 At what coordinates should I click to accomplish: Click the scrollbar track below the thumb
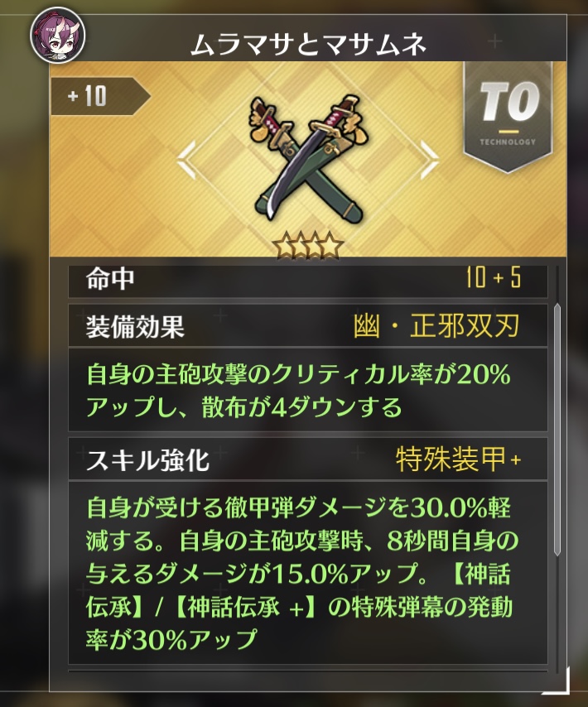pyautogui.click(x=557, y=613)
